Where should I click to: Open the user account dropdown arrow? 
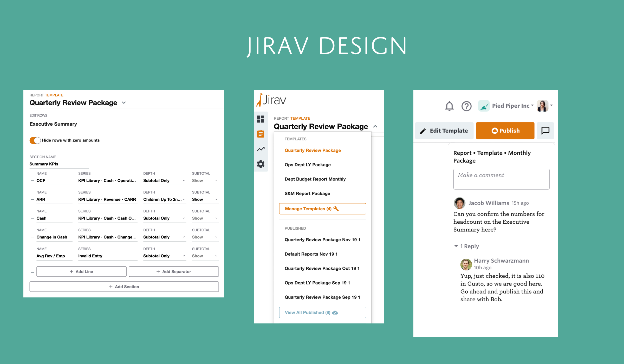point(551,106)
